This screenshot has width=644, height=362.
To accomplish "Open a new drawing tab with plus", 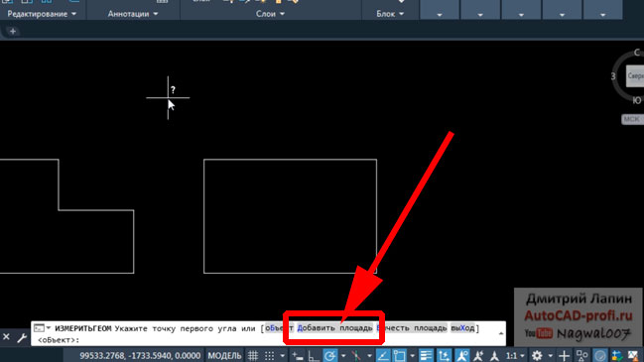I will click(x=12, y=31).
